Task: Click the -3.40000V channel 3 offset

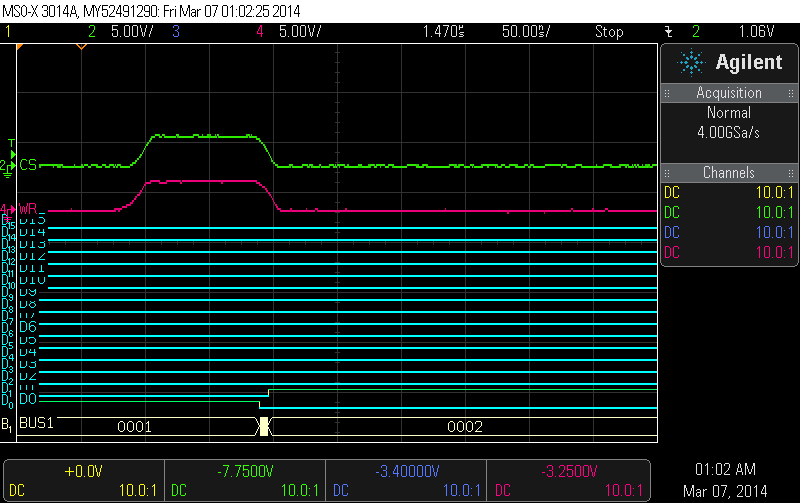Action: 407,471
